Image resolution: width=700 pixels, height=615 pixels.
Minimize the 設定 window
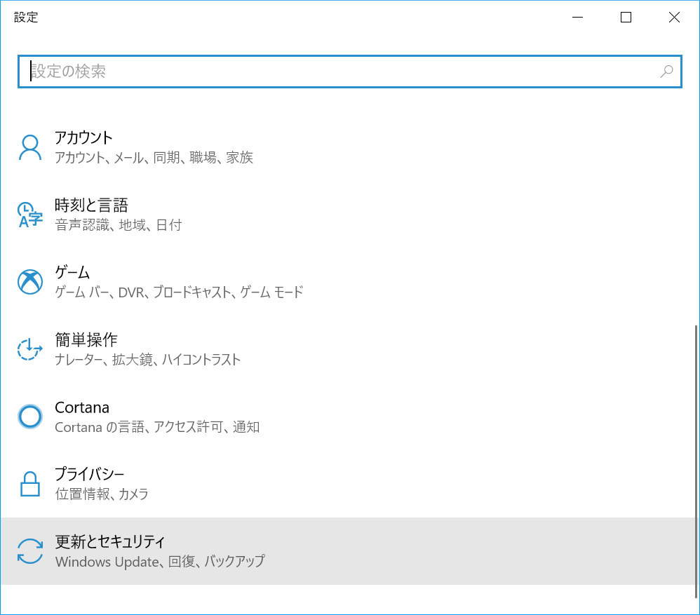[x=578, y=18]
